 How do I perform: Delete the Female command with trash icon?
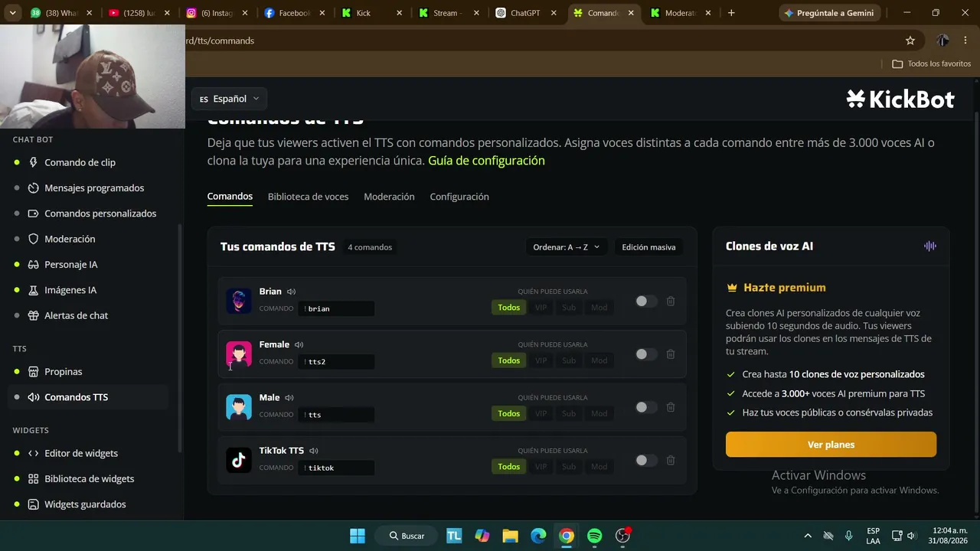[x=671, y=354]
